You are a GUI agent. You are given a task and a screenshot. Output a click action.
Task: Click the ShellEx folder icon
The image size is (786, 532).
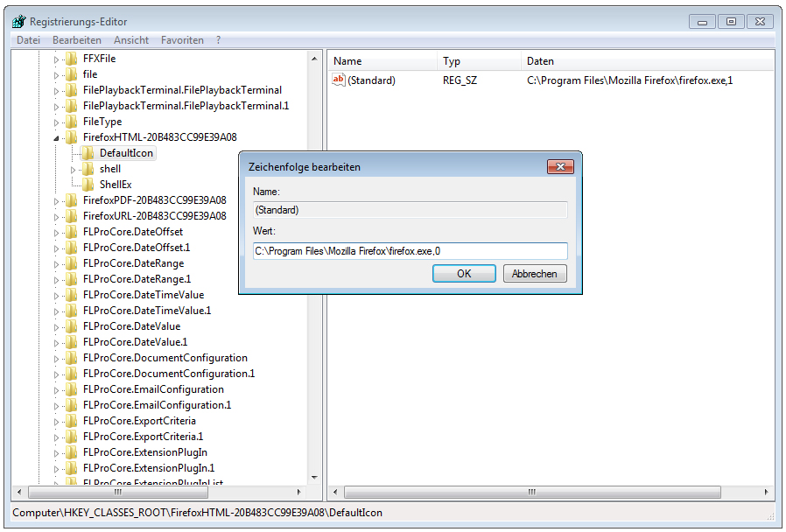tap(88, 185)
